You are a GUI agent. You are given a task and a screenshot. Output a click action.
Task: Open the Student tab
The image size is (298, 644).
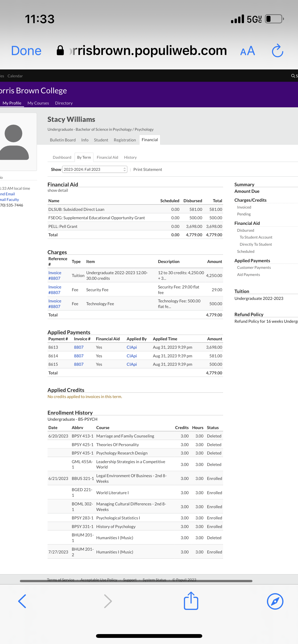(x=101, y=140)
